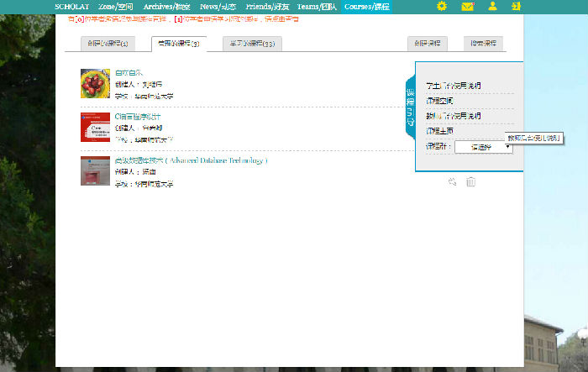The width and height of the screenshot is (588, 372).
Task: Open Advanced Database Technology course link
Action: [191, 160]
